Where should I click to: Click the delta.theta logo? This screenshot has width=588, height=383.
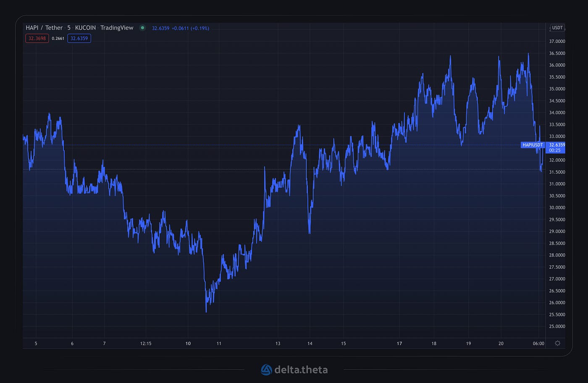coord(294,370)
